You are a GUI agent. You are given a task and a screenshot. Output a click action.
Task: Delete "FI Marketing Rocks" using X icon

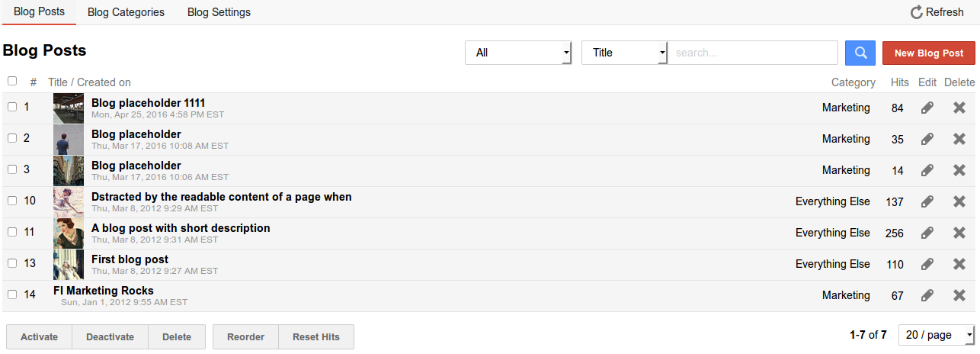click(x=959, y=295)
